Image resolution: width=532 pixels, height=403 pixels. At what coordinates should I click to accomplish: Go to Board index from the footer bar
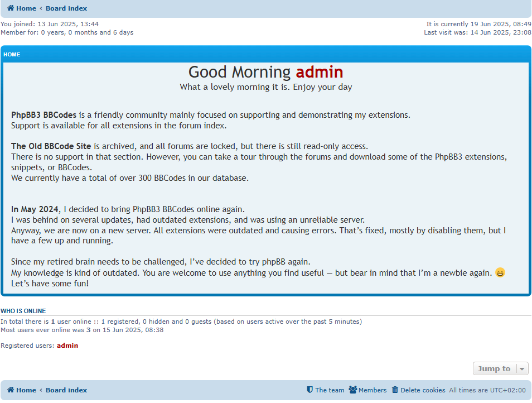pos(66,390)
